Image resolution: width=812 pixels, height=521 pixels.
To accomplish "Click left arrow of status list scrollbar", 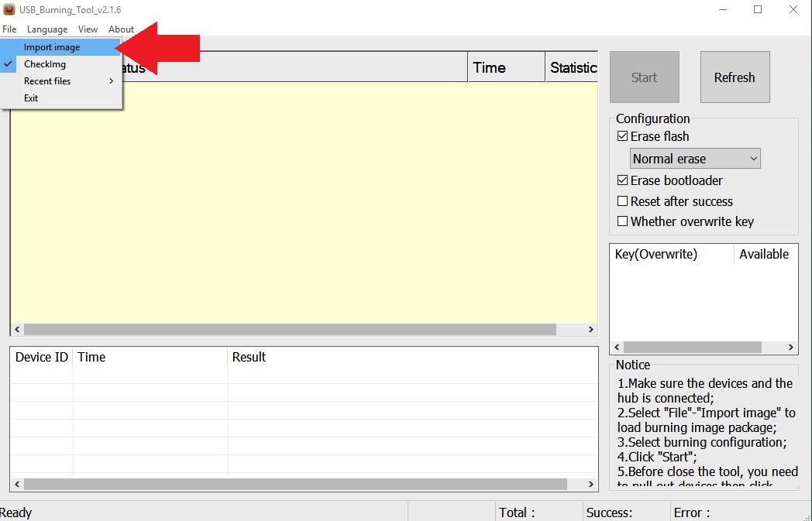I will click(x=17, y=330).
